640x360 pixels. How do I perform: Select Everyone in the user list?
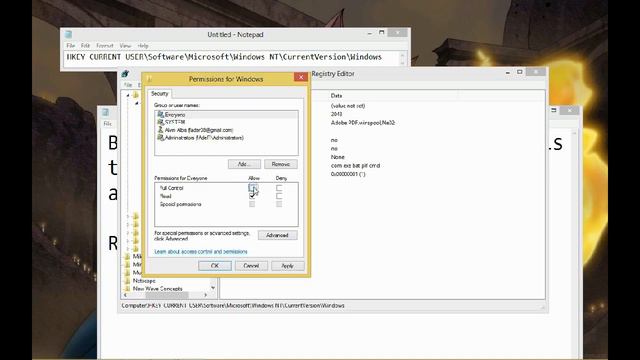tap(227, 115)
